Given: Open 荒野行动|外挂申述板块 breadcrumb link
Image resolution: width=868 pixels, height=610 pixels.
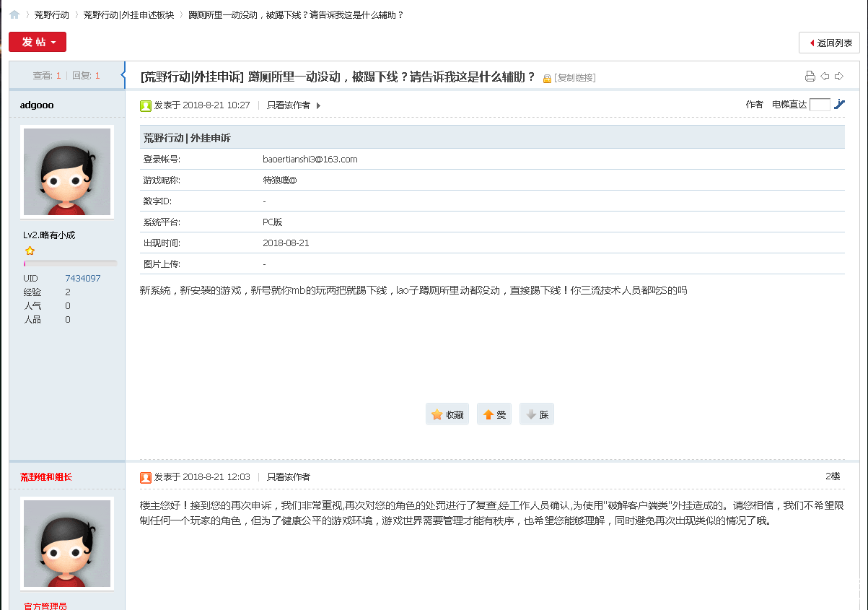Looking at the screenshot, I should (x=128, y=14).
